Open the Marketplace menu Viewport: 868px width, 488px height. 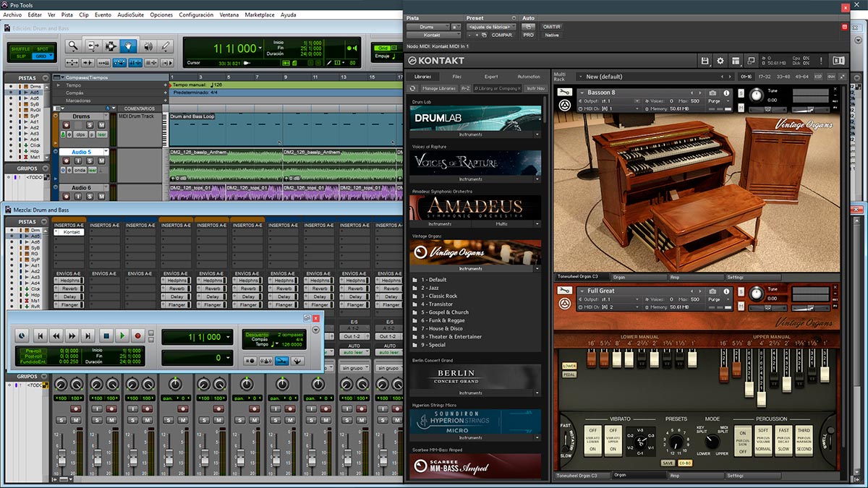tap(260, 14)
